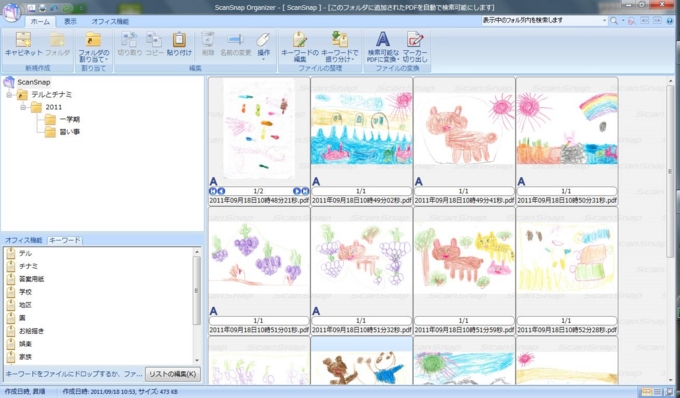Click the リストの編集(K) button

tap(173, 374)
